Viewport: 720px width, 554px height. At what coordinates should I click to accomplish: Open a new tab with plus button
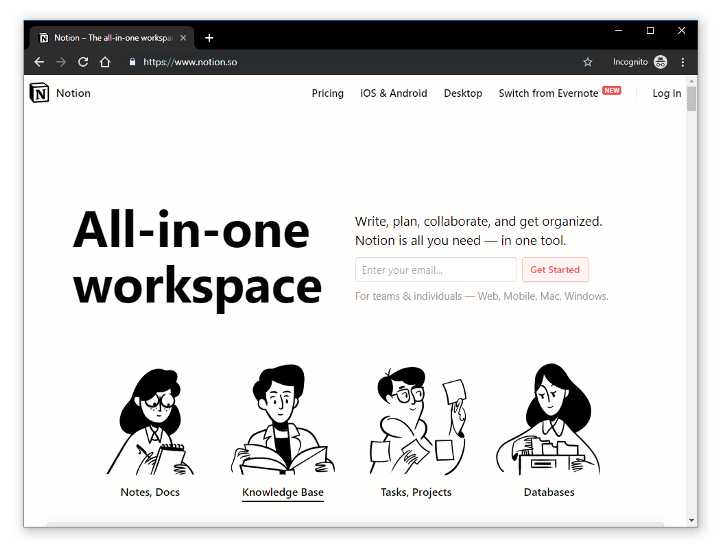(x=209, y=38)
